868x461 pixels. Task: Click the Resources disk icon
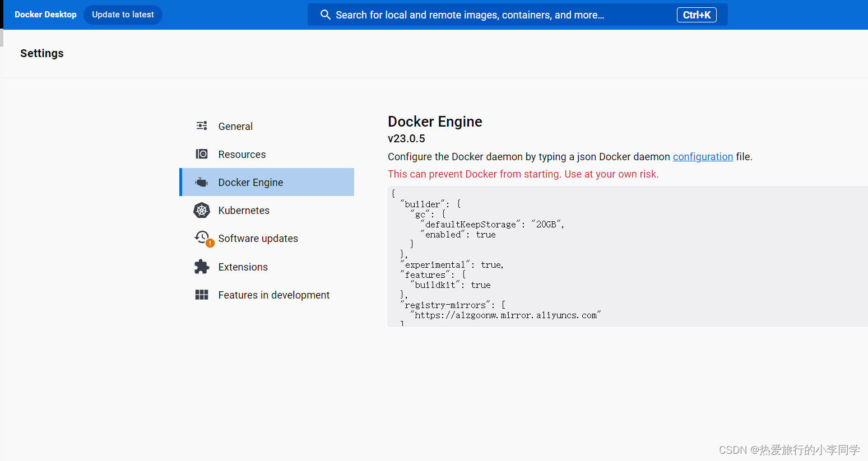[202, 154]
